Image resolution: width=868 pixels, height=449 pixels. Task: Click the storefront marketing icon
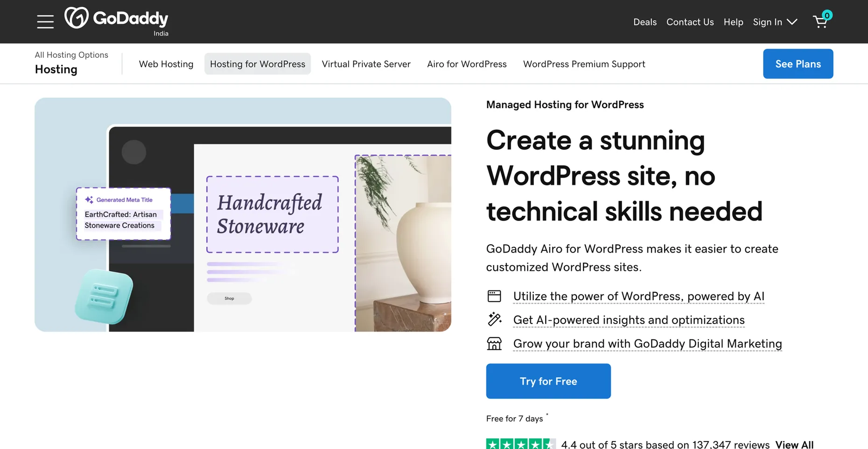pos(494,344)
